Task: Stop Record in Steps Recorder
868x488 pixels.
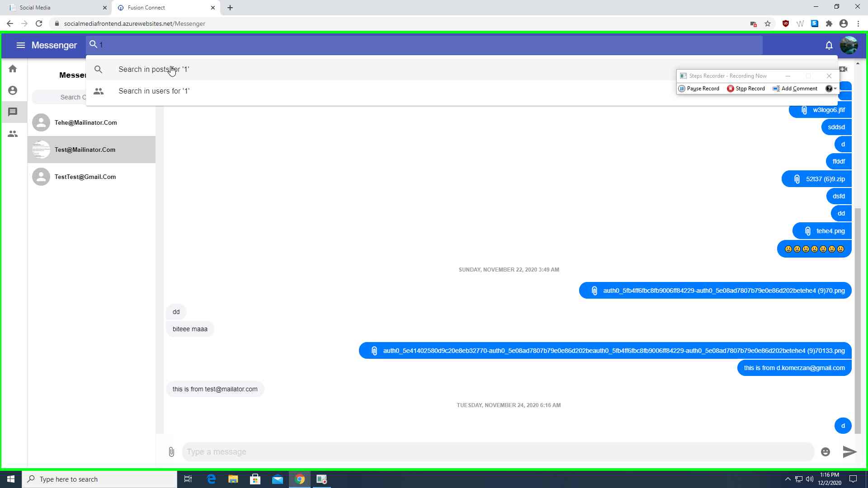Action: pos(746,89)
